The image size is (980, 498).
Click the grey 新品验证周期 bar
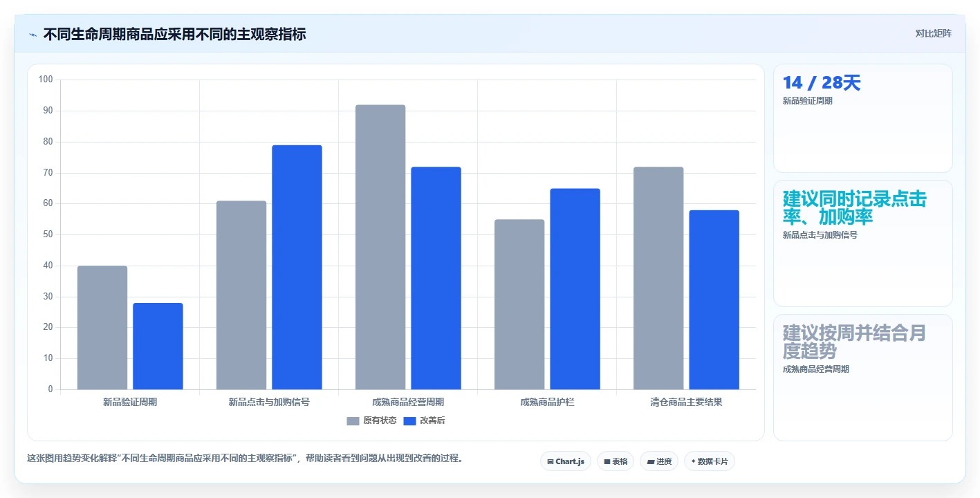point(102,328)
